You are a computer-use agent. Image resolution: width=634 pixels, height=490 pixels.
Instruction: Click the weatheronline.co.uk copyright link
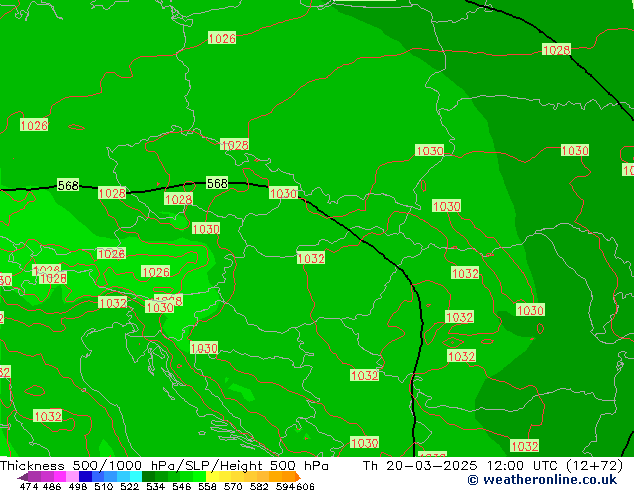coord(542,480)
